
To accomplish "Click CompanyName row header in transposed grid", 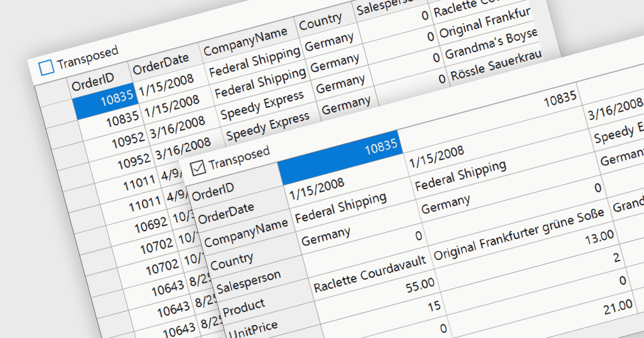I will (x=246, y=233).
